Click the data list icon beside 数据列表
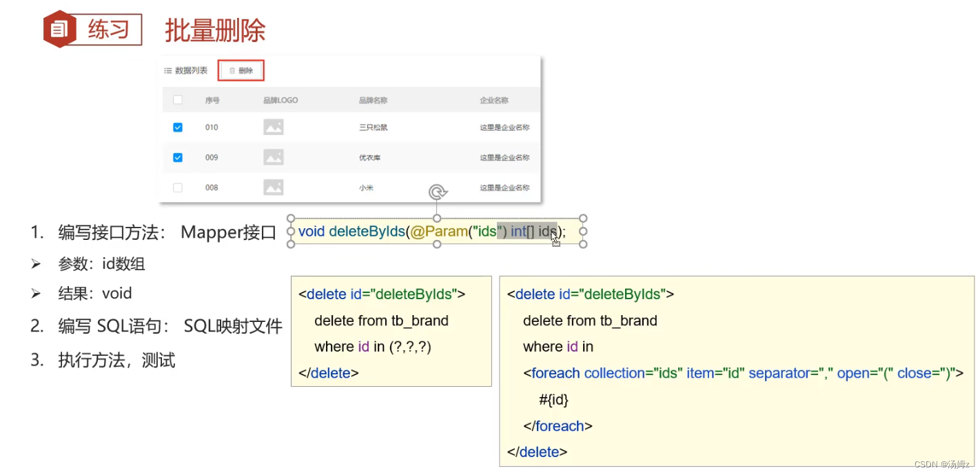Screen dimensions: 980x475 point(167,70)
